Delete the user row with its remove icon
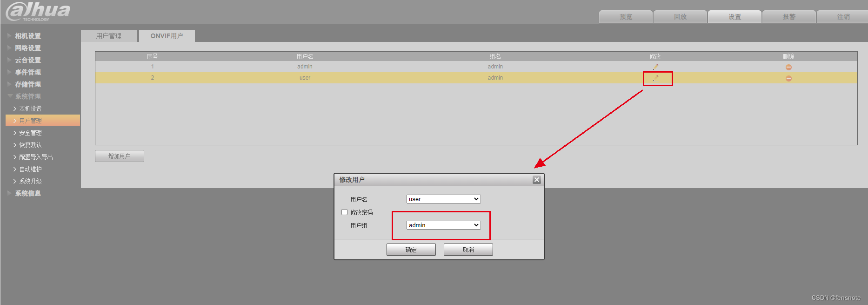 [788, 78]
